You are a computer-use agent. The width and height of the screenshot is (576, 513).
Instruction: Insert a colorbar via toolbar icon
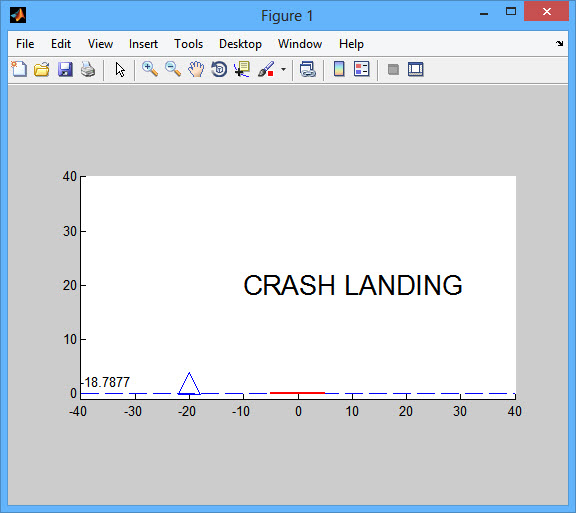(339, 69)
